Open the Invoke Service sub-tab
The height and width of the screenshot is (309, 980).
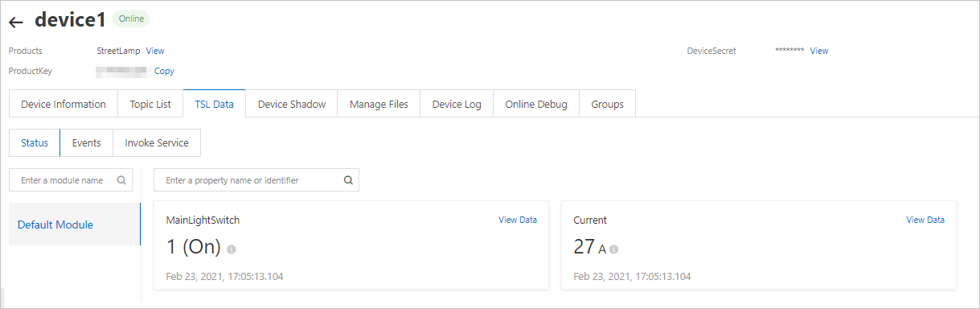coord(157,142)
